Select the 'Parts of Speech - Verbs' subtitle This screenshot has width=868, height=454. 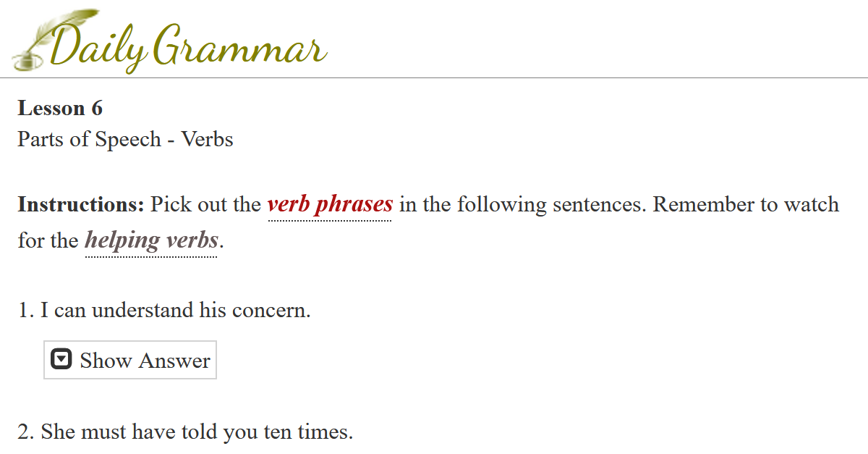click(126, 139)
